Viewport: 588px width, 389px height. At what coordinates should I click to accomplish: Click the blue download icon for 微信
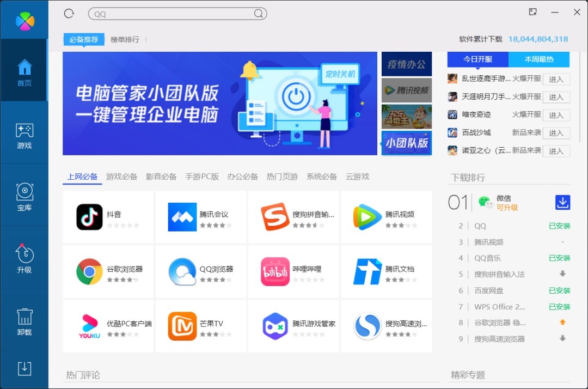point(562,202)
